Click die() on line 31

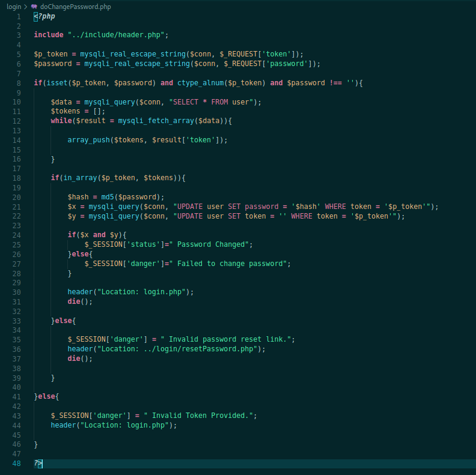click(78, 301)
